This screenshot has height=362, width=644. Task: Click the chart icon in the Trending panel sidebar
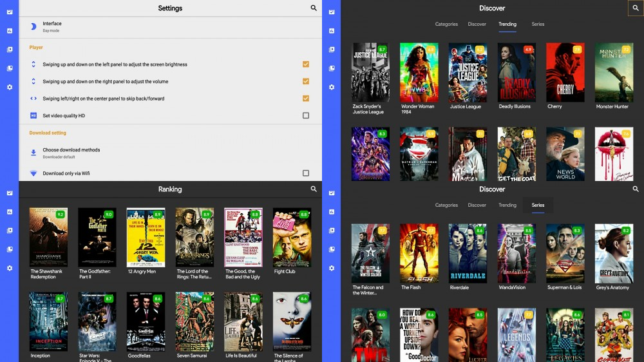[332, 31]
